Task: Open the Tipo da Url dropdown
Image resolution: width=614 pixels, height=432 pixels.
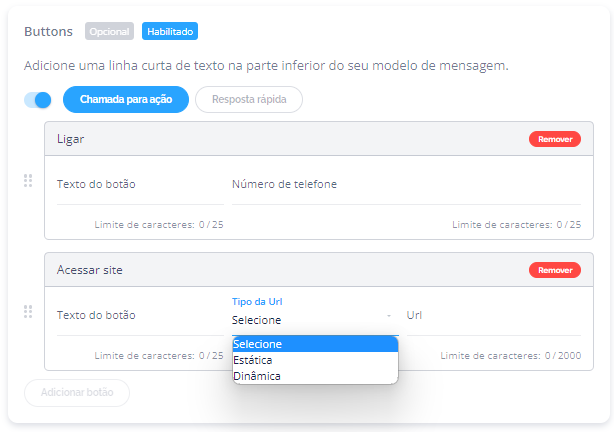Action: tap(313, 320)
